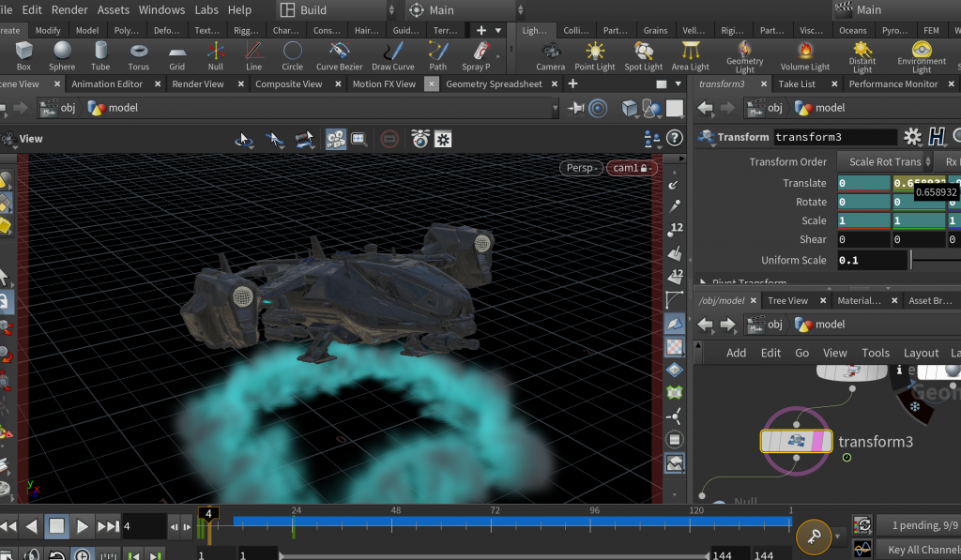Select the Tube shelf tool

[x=100, y=55]
